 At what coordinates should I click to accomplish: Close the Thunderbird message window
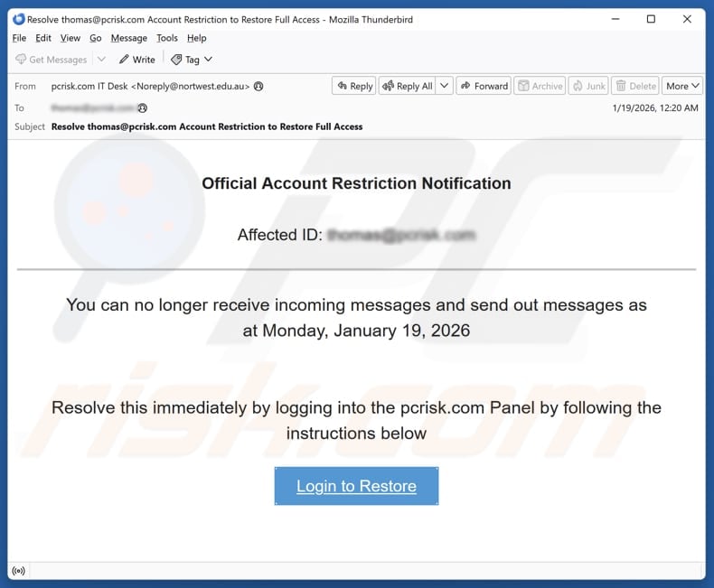[687, 19]
